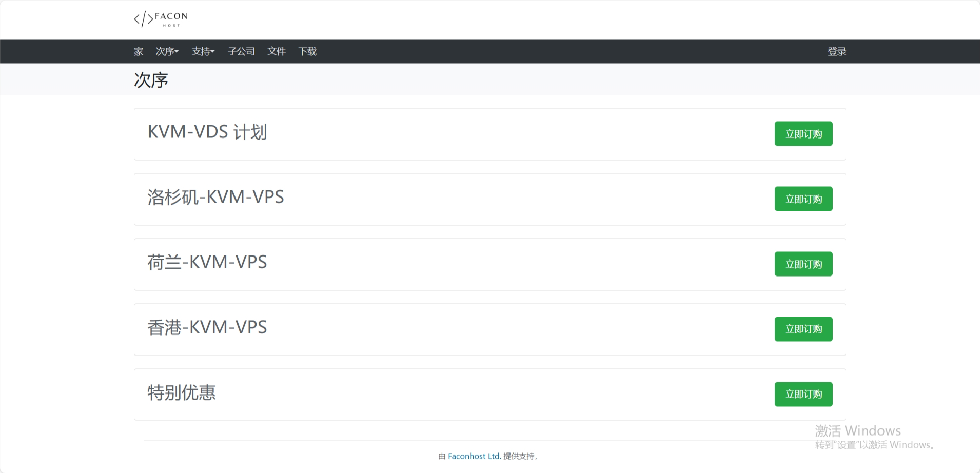Open the Faconhost Ltd. footer link
980x473 pixels.
pos(474,456)
